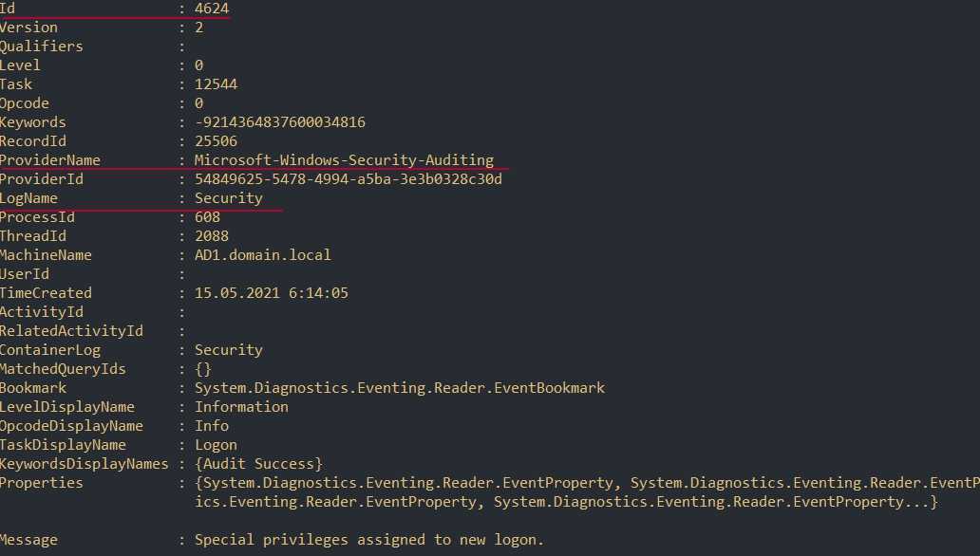This screenshot has height=556, width=980.
Task: Click the MachineName value AD1.domain.local
Action: click(x=263, y=255)
